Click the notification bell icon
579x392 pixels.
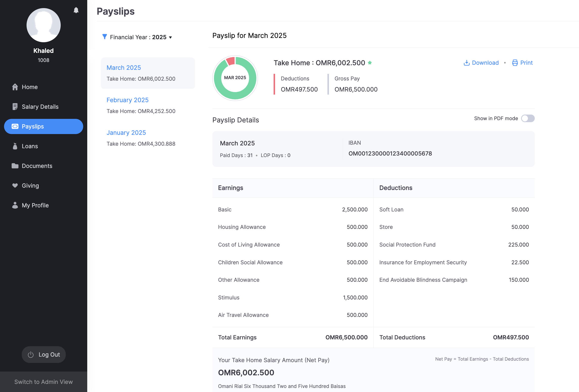(76, 10)
